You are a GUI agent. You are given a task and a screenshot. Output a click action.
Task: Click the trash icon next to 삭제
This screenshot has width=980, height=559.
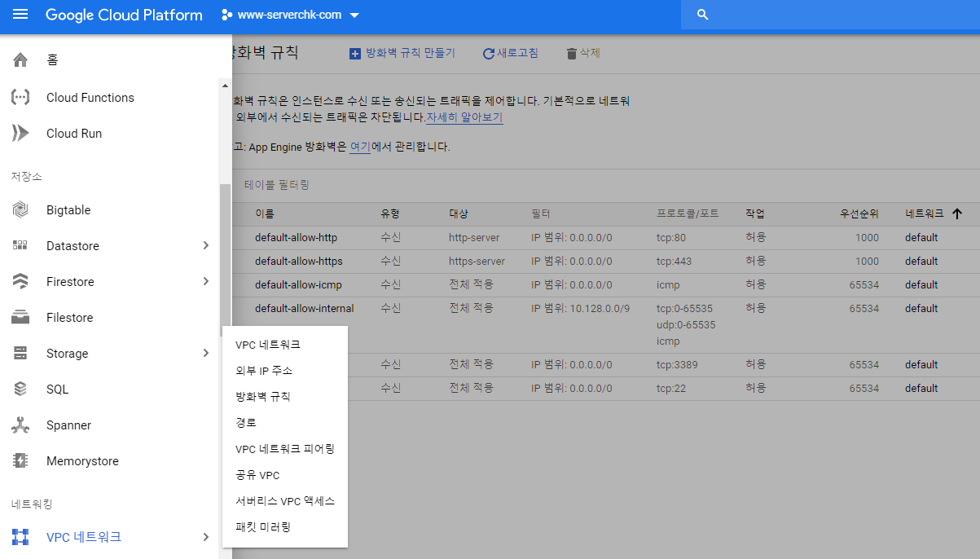(x=571, y=54)
